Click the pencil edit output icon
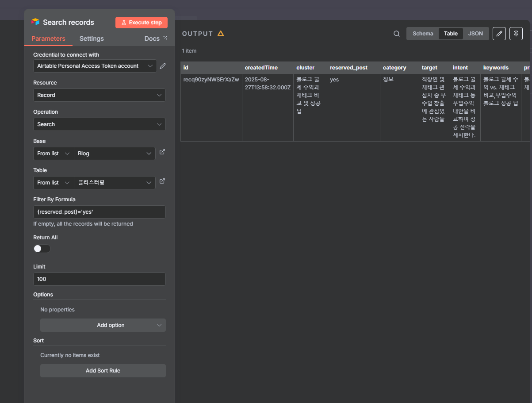Image resolution: width=532 pixels, height=403 pixels. (x=499, y=34)
